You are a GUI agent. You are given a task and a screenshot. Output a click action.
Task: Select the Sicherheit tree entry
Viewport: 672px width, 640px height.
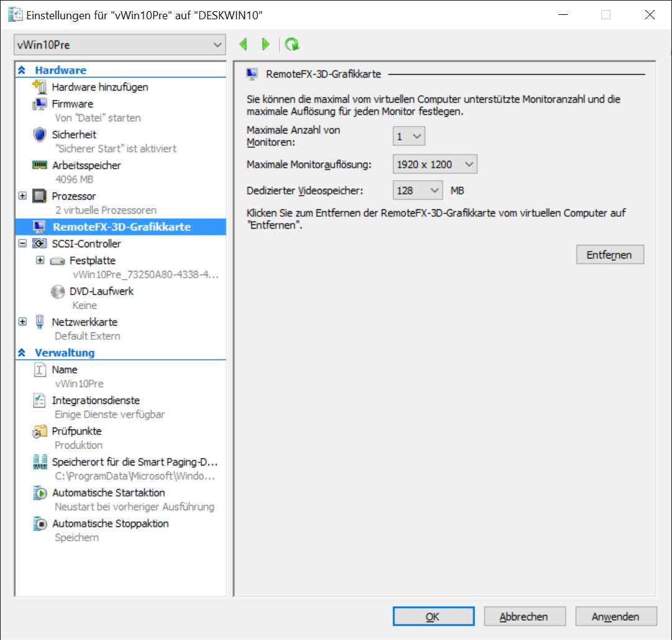click(74, 135)
